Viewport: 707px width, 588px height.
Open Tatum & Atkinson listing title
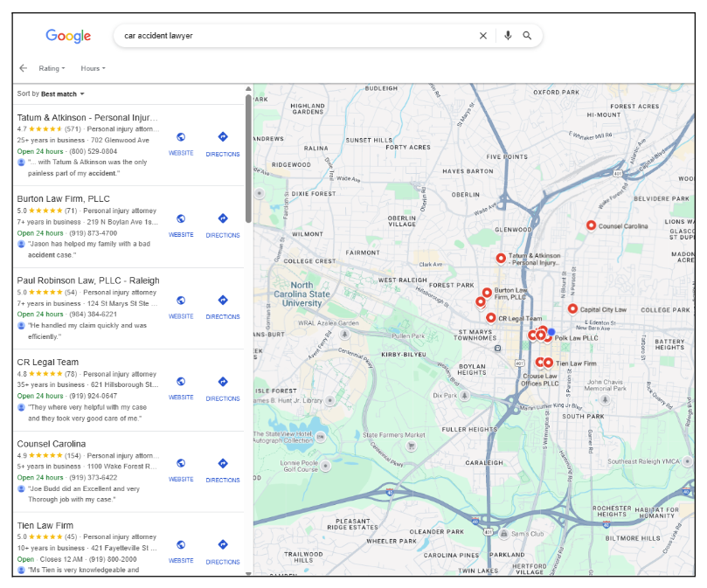click(87, 118)
